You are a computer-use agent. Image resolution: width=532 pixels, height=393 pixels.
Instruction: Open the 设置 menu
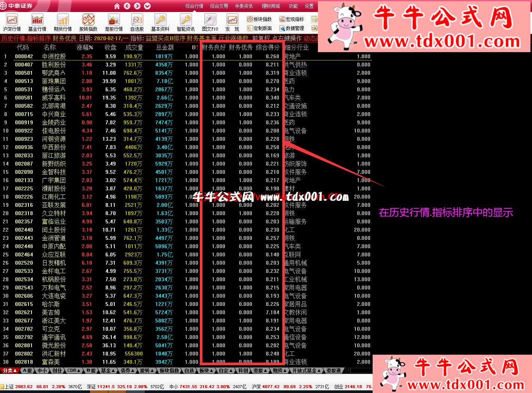point(309,6)
